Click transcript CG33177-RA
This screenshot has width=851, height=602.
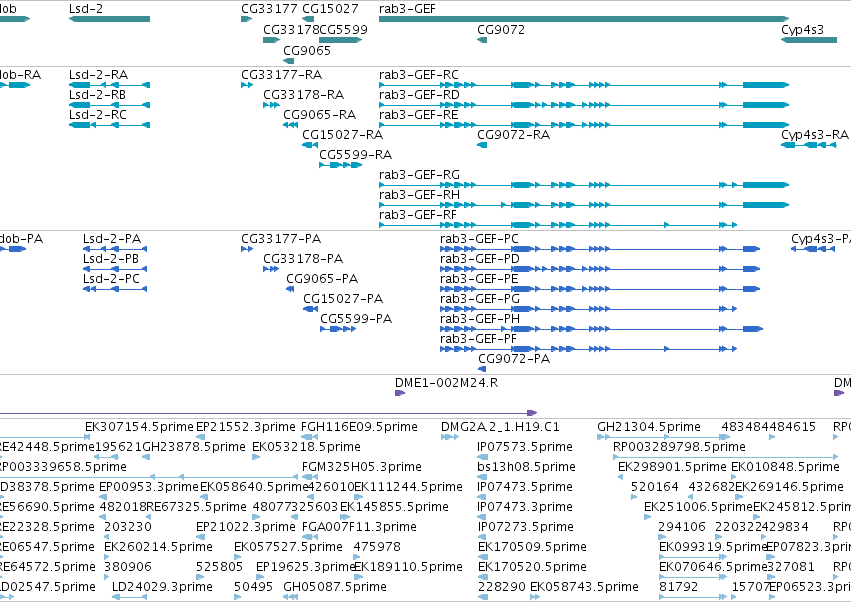(x=282, y=74)
